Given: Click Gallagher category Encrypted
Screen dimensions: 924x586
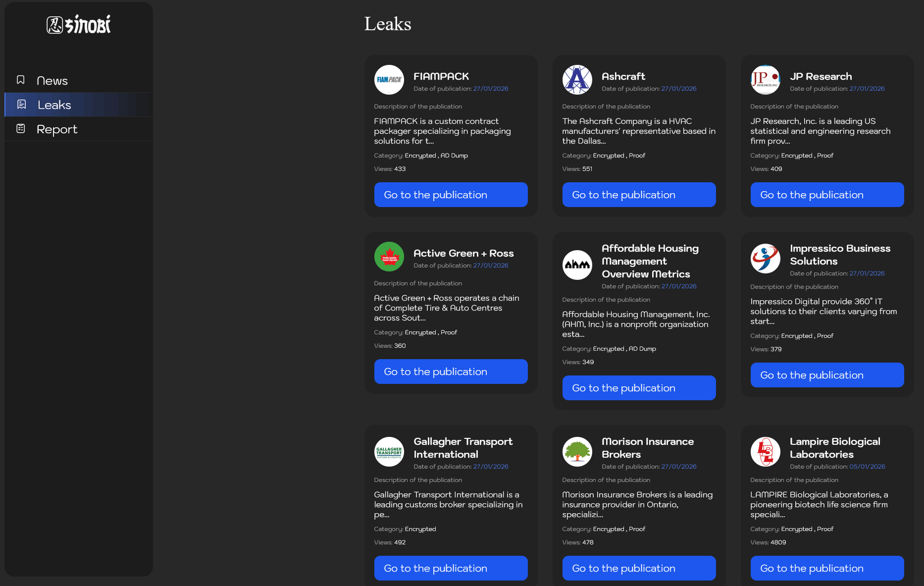Looking at the screenshot, I should point(420,529).
